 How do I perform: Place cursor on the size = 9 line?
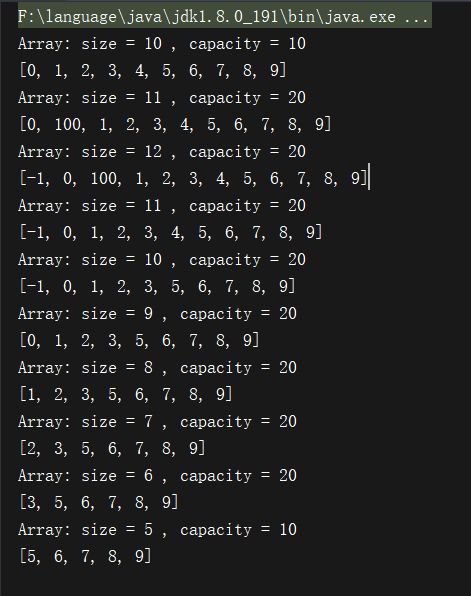157,314
